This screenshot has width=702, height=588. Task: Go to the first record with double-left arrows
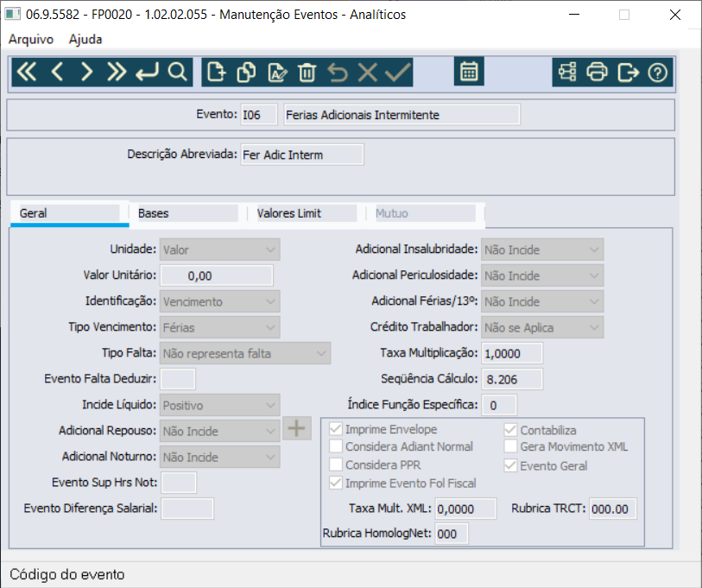(27, 72)
